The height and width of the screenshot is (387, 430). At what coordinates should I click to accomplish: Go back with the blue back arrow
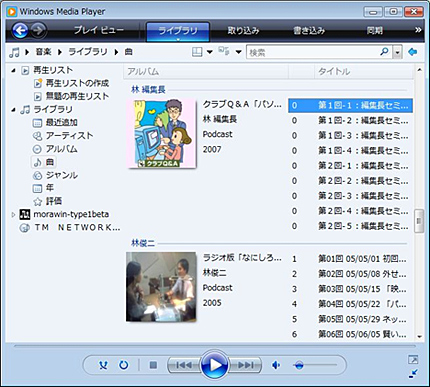[20, 31]
